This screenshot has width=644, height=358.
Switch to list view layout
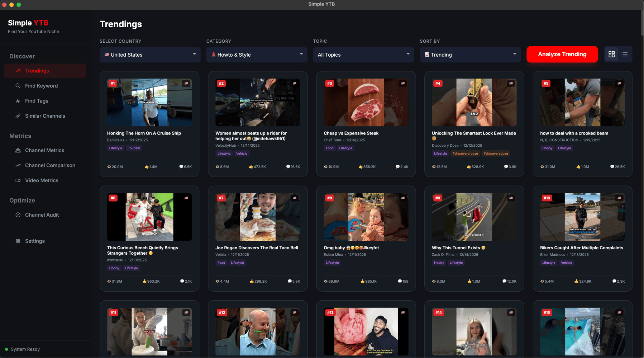[625, 55]
